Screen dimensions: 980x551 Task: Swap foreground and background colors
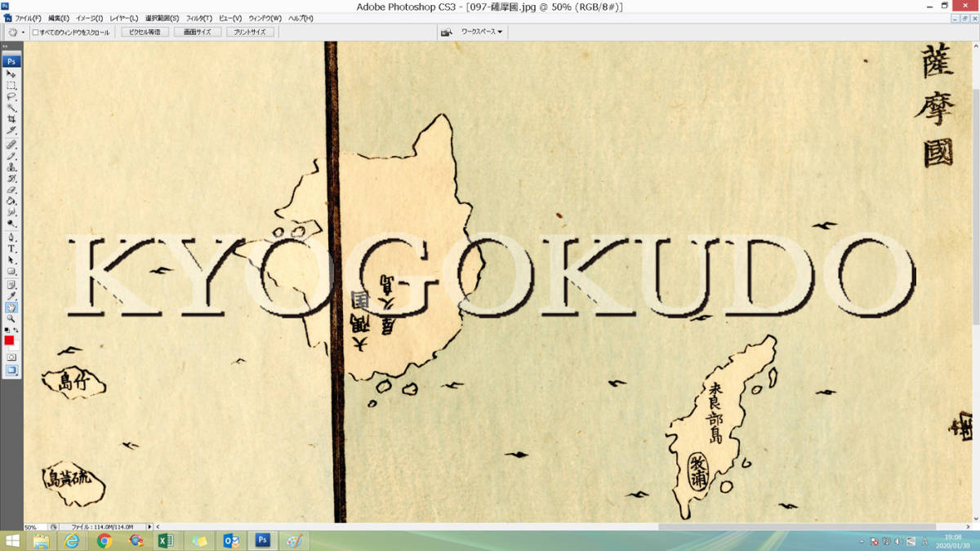16,330
